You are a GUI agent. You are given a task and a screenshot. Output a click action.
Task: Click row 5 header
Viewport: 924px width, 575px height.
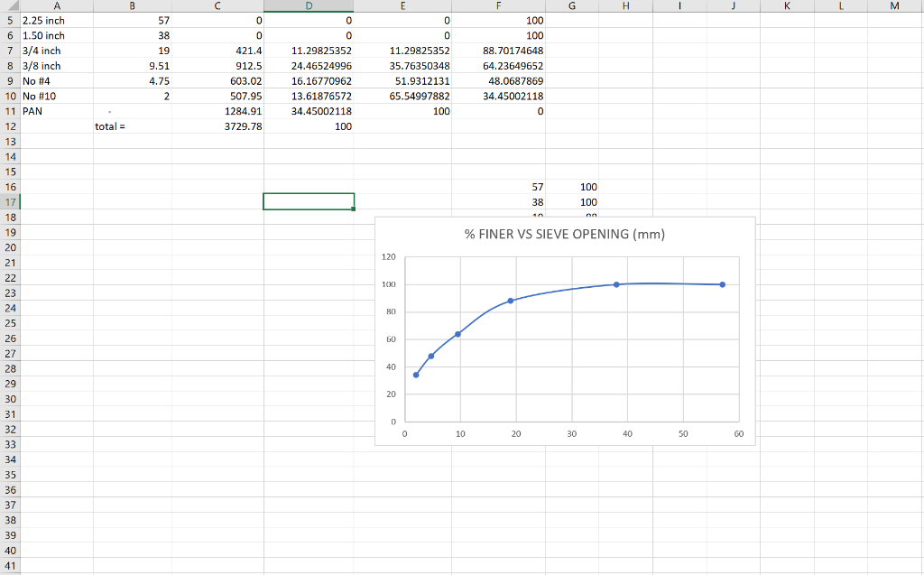pos(9,20)
